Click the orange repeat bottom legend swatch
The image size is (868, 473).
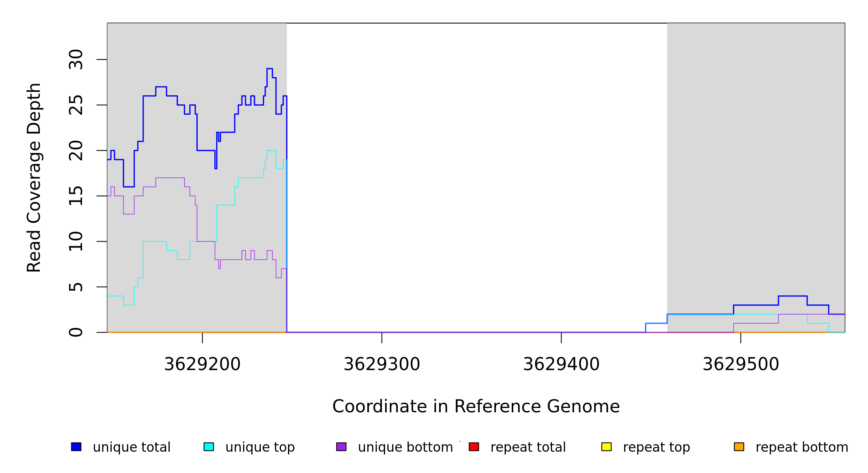739,447
